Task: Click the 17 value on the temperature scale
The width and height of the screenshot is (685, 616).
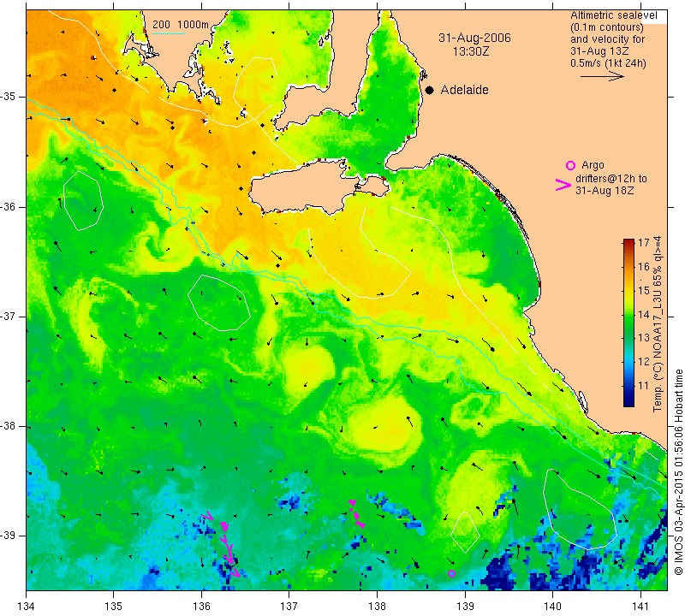Action: [644, 243]
